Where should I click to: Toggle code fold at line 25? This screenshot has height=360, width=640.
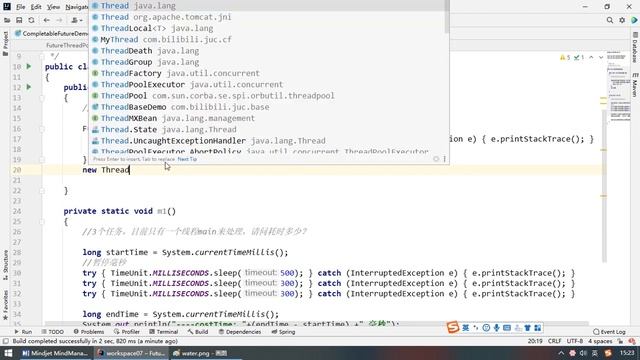pos(42,222)
